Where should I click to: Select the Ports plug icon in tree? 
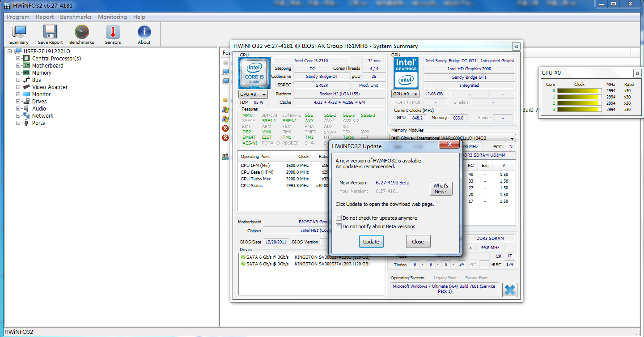(x=26, y=123)
